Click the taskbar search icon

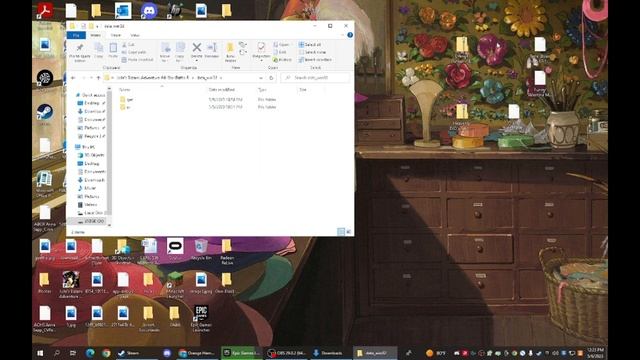[57, 353]
